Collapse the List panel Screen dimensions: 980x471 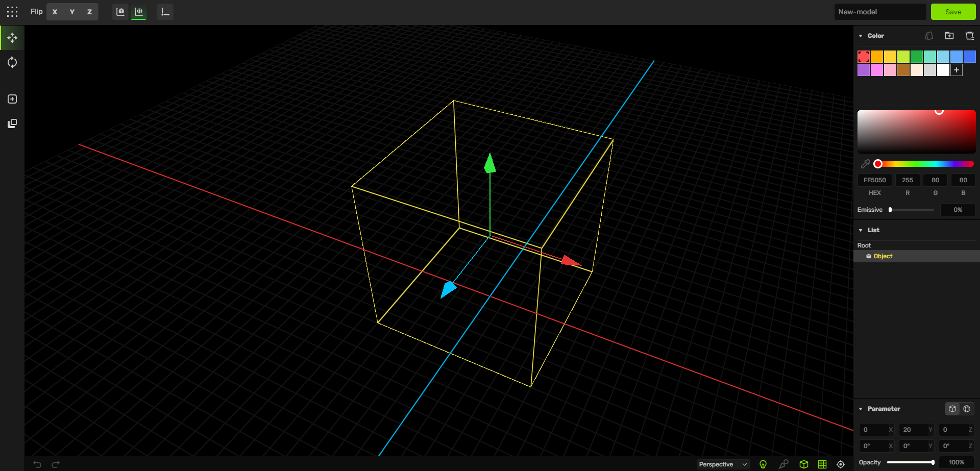coord(861,230)
